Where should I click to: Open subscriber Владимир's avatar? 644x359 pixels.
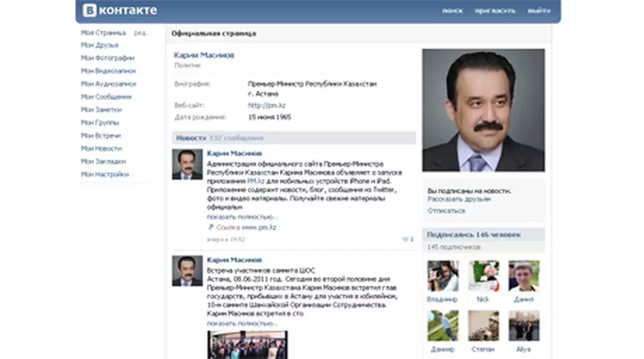(442, 276)
